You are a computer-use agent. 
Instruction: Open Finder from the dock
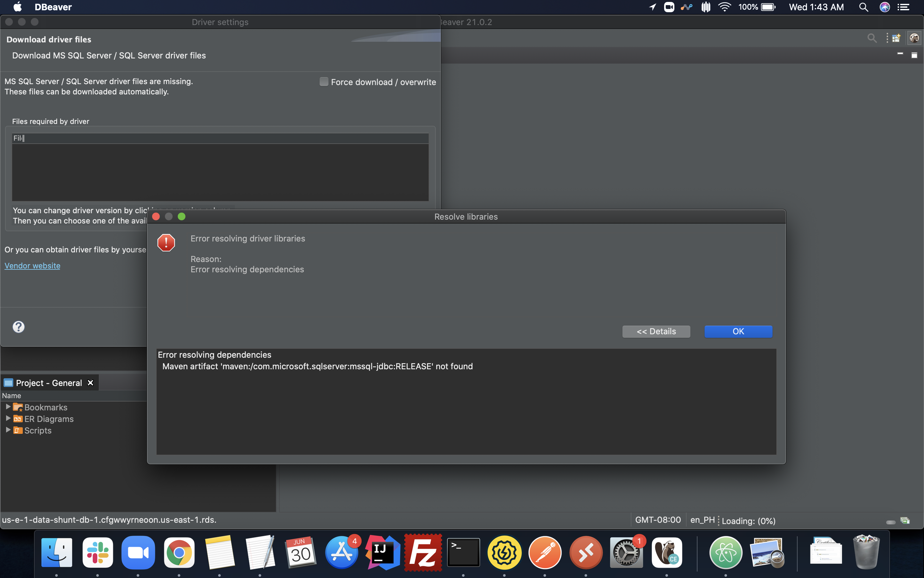pyautogui.click(x=56, y=552)
